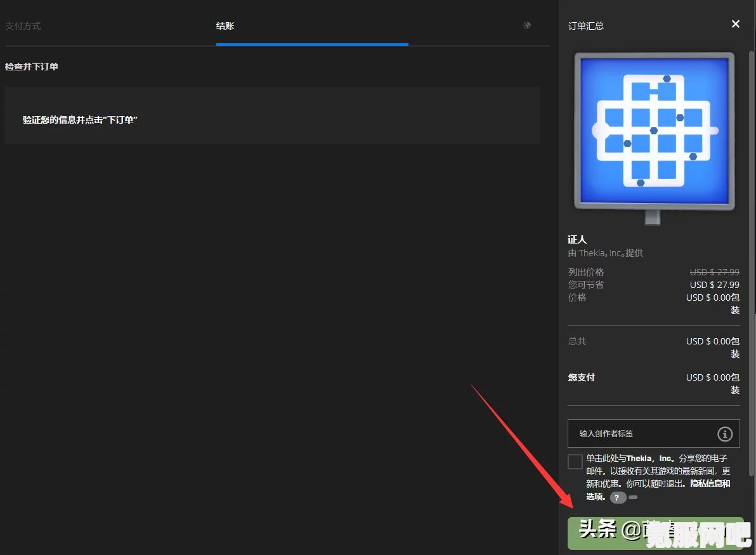Click the 您可节省 savings row label
This screenshot has height=555, width=756.
click(x=586, y=285)
